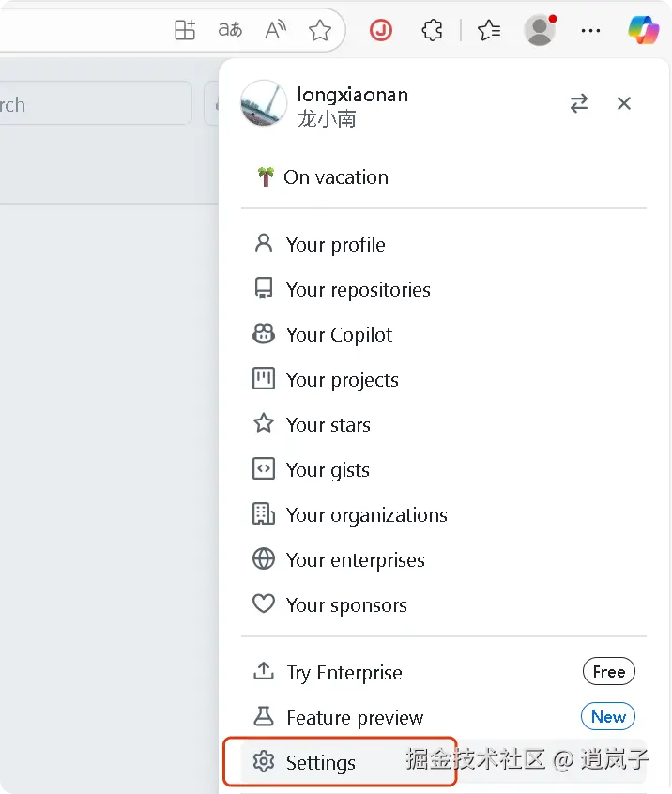Click the longxiaonan avatar picture
Screen dimensions: 672x794
(x=264, y=103)
